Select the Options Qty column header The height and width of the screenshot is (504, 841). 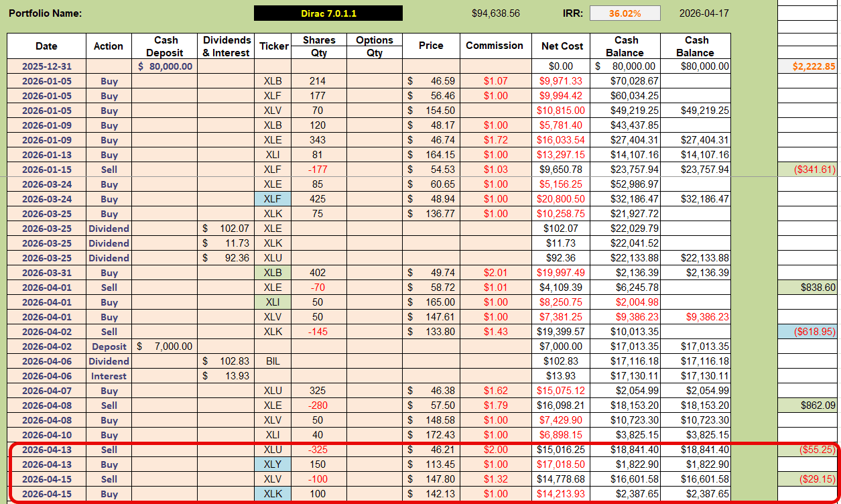point(375,46)
